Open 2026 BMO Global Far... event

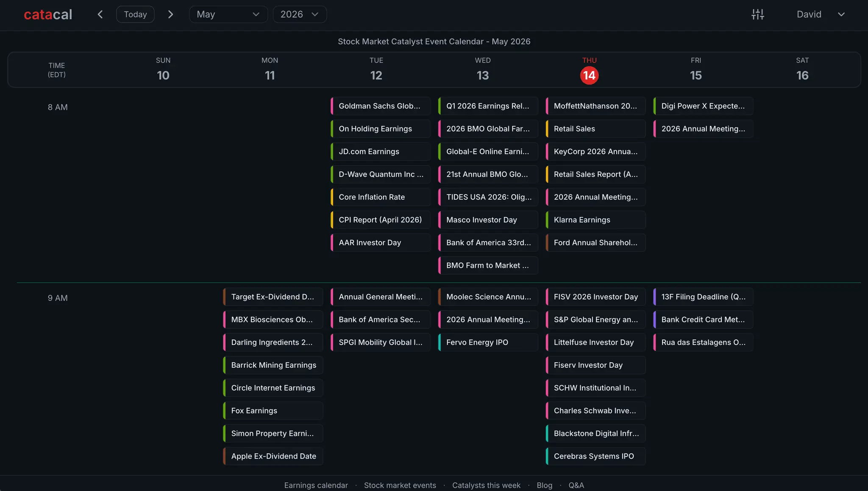click(x=488, y=129)
